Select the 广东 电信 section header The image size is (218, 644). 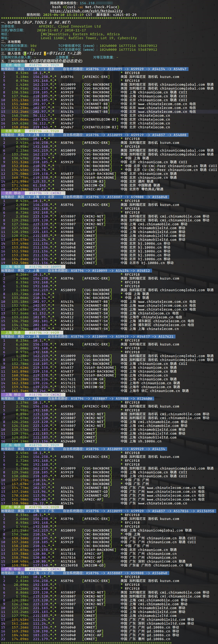tap(13, 445)
